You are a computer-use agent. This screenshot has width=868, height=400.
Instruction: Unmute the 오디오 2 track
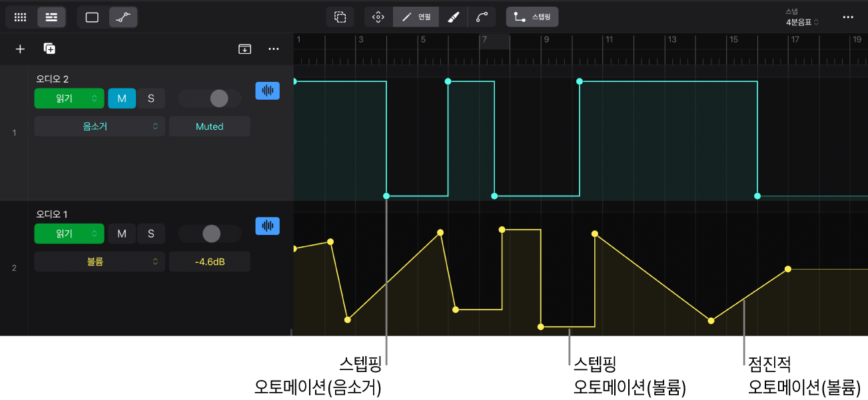tap(122, 99)
